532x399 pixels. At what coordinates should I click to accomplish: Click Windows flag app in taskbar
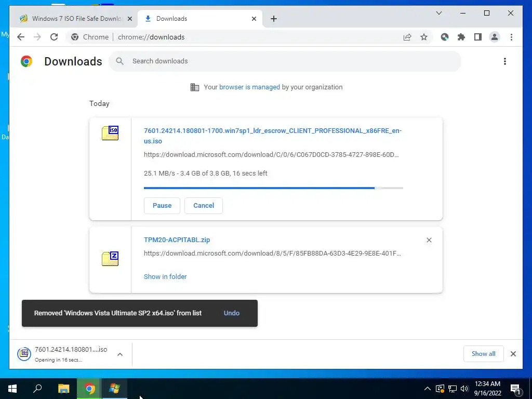tap(114, 389)
